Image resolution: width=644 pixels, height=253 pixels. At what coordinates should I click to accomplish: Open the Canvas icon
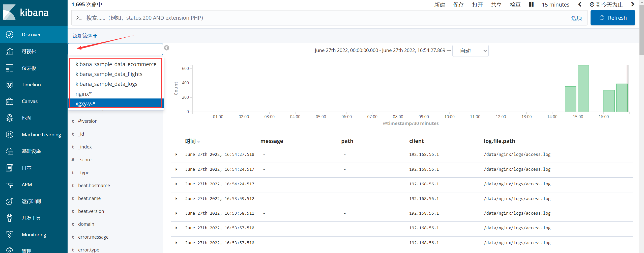click(10, 101)
